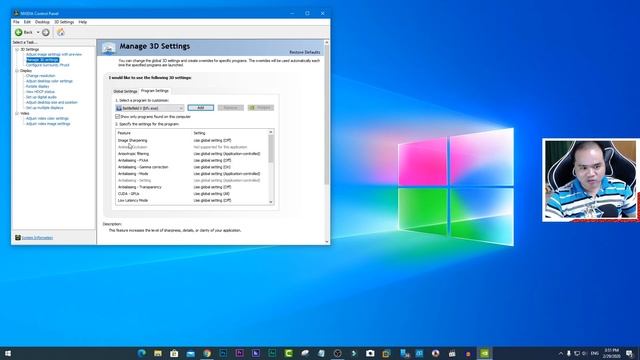This screenshot has width=640, height=360.
Task: Select Adjust video color settings
Action: (x=47, y=118)
